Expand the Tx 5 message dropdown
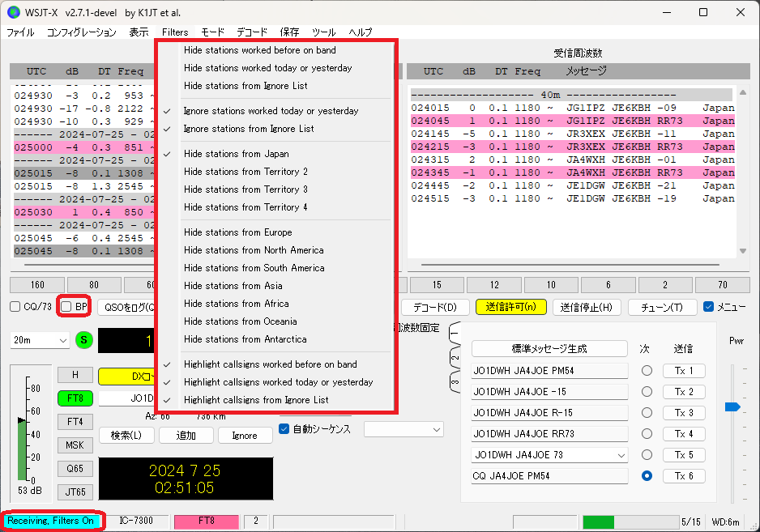 [x=621, y=454]
